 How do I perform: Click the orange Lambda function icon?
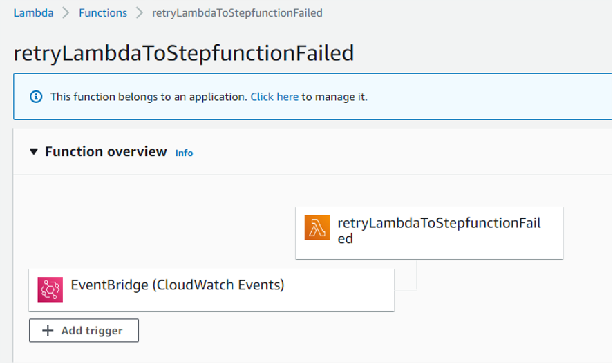317,228
